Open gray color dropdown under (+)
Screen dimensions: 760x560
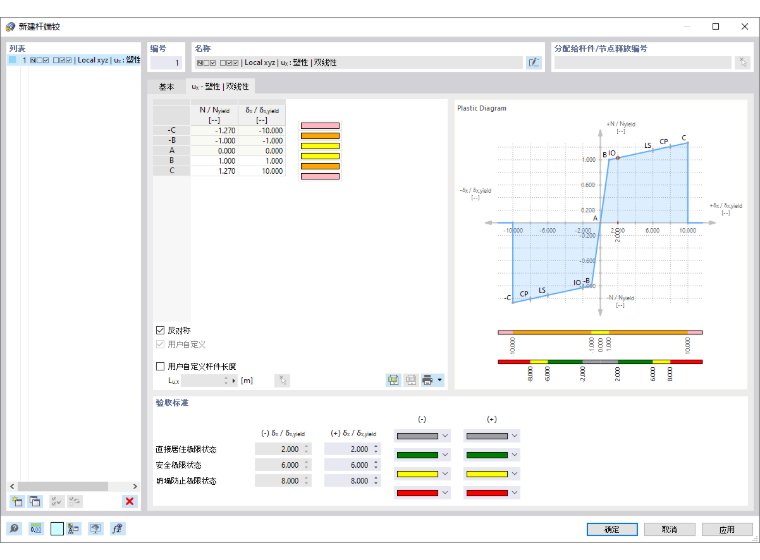pos(514,436)
